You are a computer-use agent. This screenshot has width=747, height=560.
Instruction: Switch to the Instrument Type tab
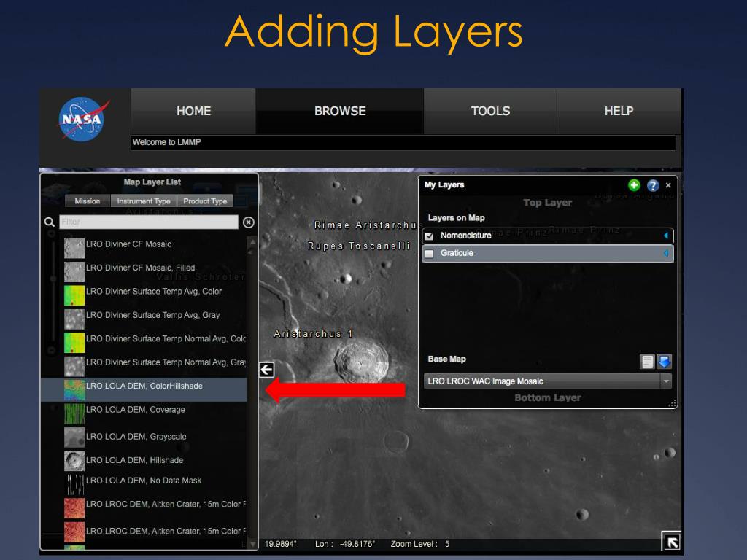point(144,201)
